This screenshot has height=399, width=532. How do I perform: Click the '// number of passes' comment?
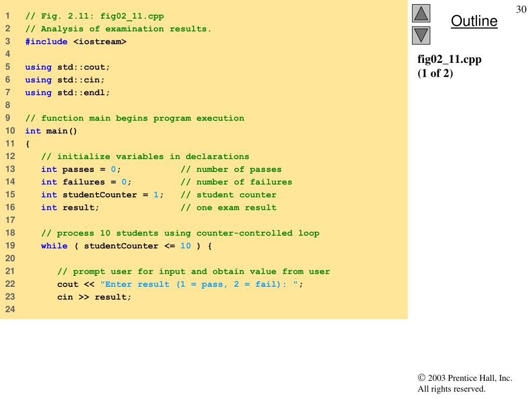(x=231, y=169)
